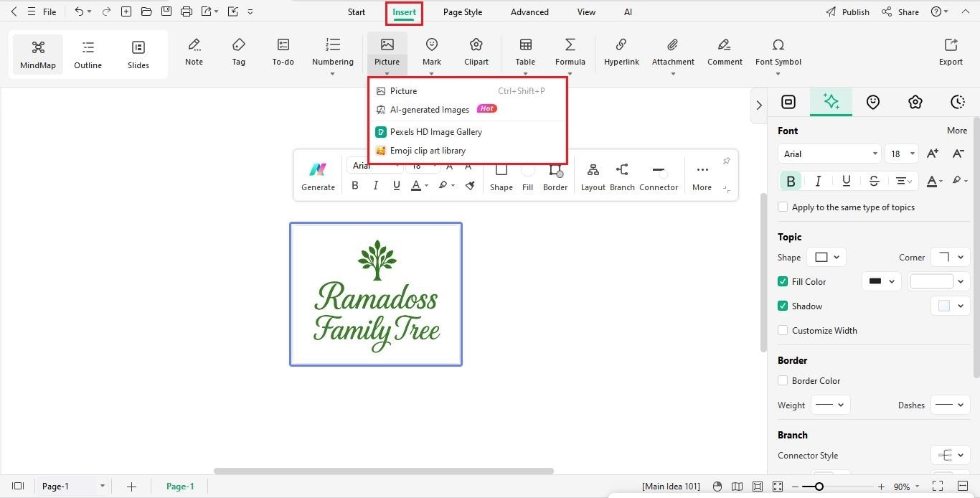Save with the floppy disk icon
The width and height of the screenshot is (980, 498).
tap(166, 11)
